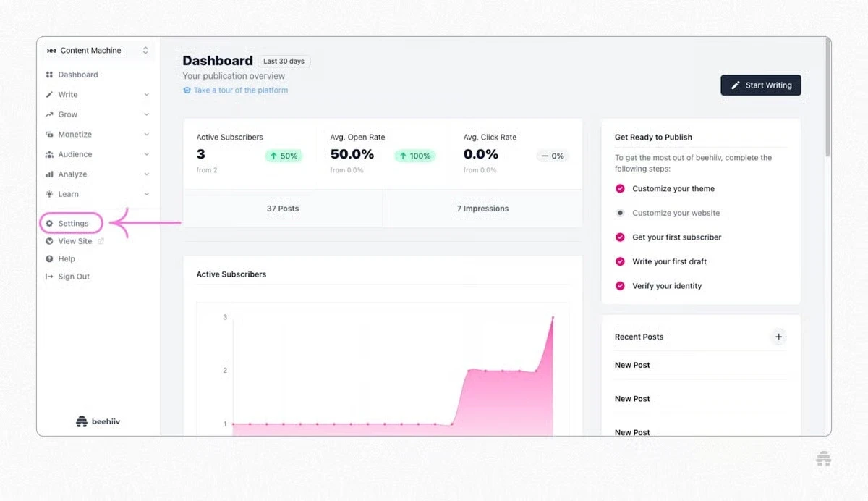
Task: Click the checkmark beside Get your first subscriber
Action: tap(620, 237)
